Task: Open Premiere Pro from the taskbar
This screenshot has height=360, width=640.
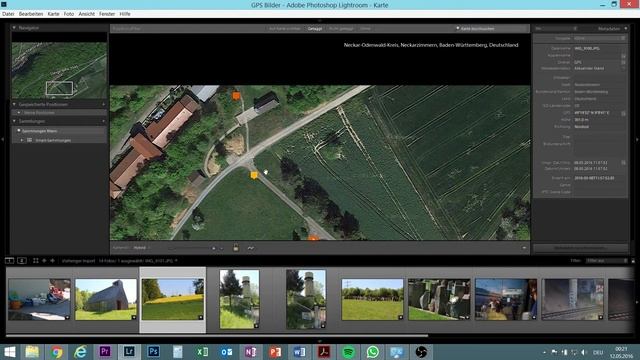Action: (x=104, y=351)
